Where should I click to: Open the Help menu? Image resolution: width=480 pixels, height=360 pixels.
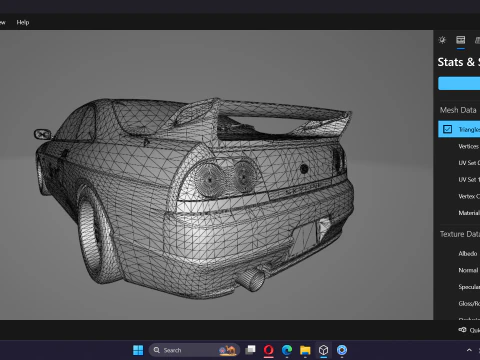point(23,22)
